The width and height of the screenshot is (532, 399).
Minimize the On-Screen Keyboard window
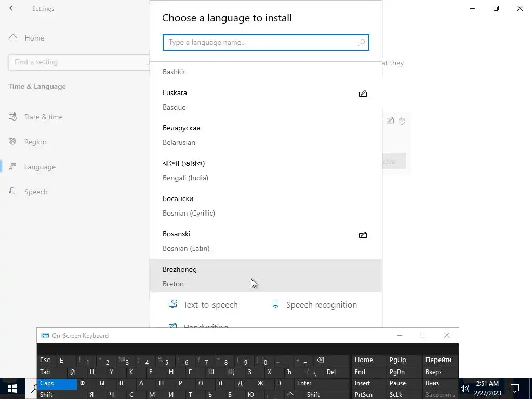(400, 335)
